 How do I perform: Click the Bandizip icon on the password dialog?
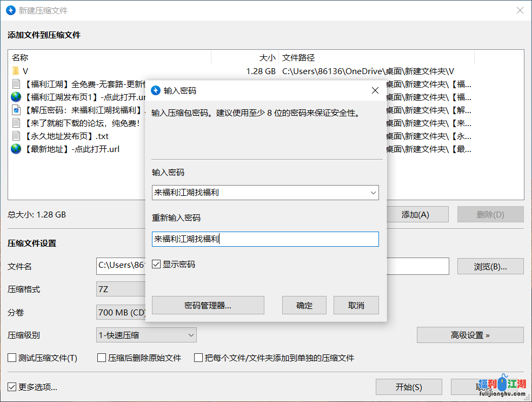tap(156, 90)
